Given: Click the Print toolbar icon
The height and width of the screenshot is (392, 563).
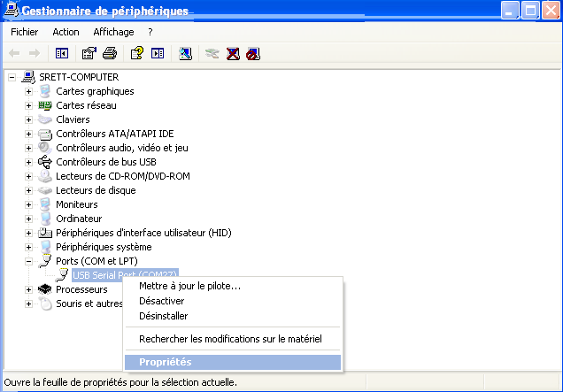Looking at the screenshot, I should point(110,53).
